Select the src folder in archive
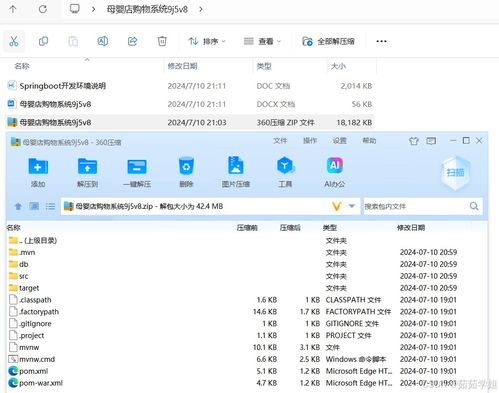499x393 pixels. coord(19,276)
